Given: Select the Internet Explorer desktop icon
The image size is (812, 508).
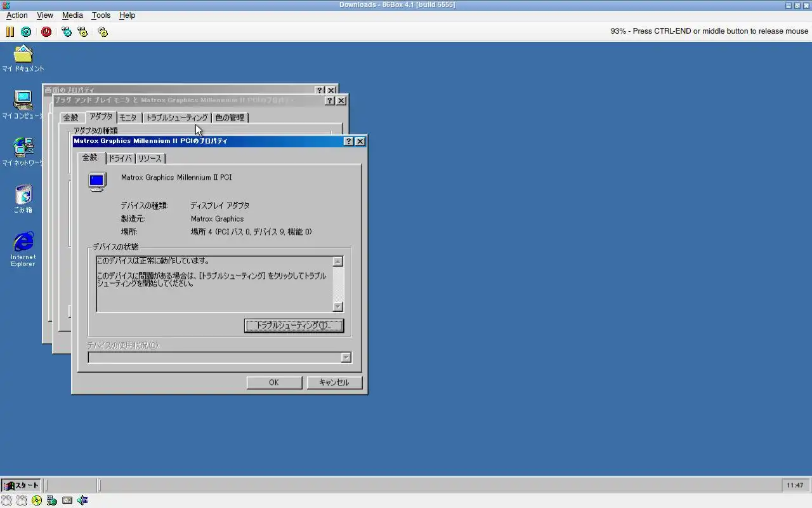Looking at the screenshot, I should click(x=23, y=249).
